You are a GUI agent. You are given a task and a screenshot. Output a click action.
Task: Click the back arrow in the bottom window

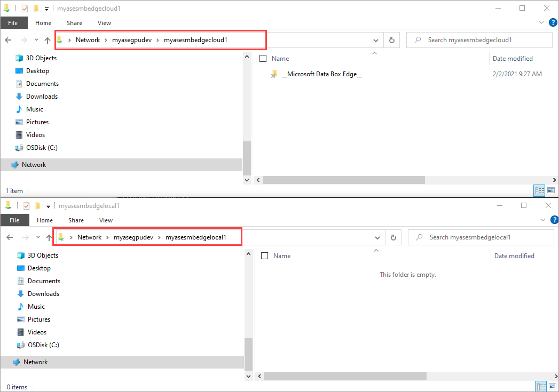10,237
